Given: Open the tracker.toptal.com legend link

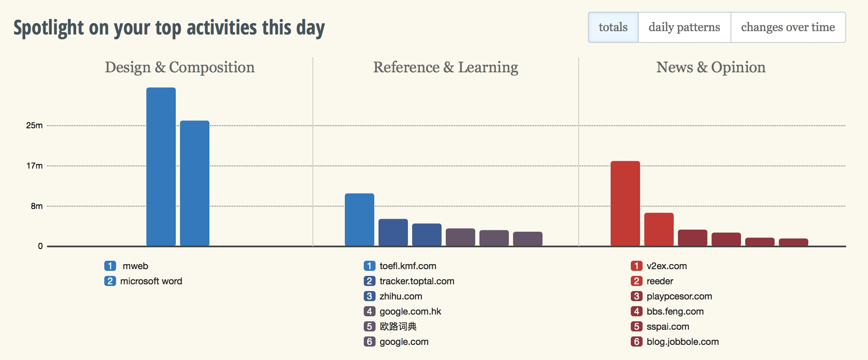Looking at the screenshot, I should pyautogui.click(x=417, y=281).
